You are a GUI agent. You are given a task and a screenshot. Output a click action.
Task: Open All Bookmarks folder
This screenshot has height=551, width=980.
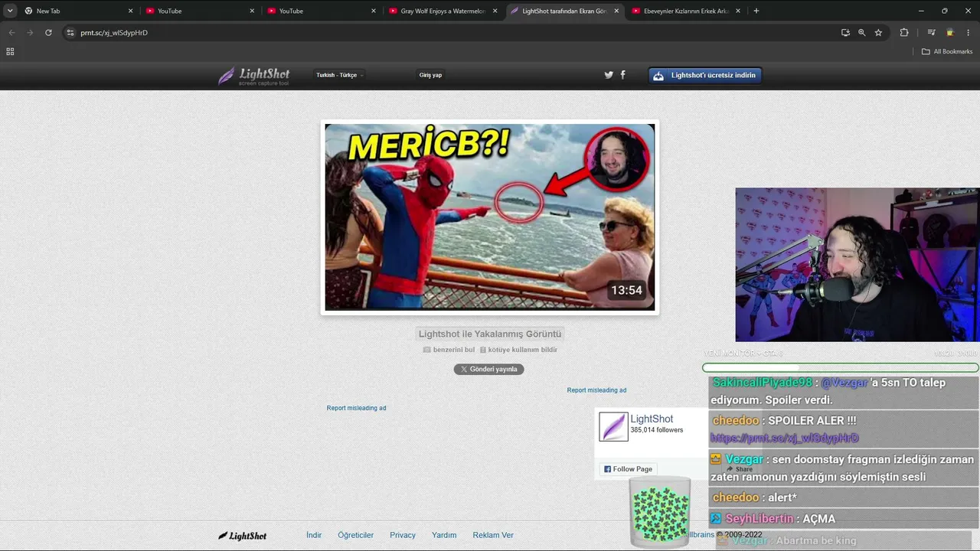947,51
